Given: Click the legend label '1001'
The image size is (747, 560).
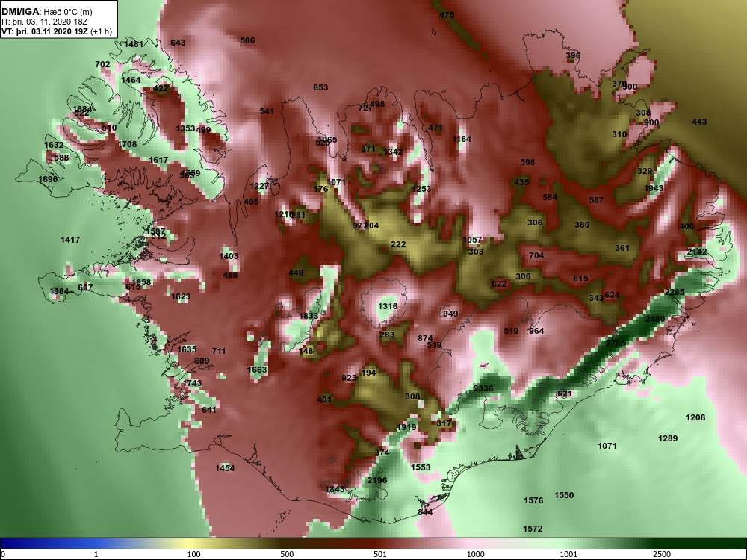Looking at the screenshot, I should point(568,554).
